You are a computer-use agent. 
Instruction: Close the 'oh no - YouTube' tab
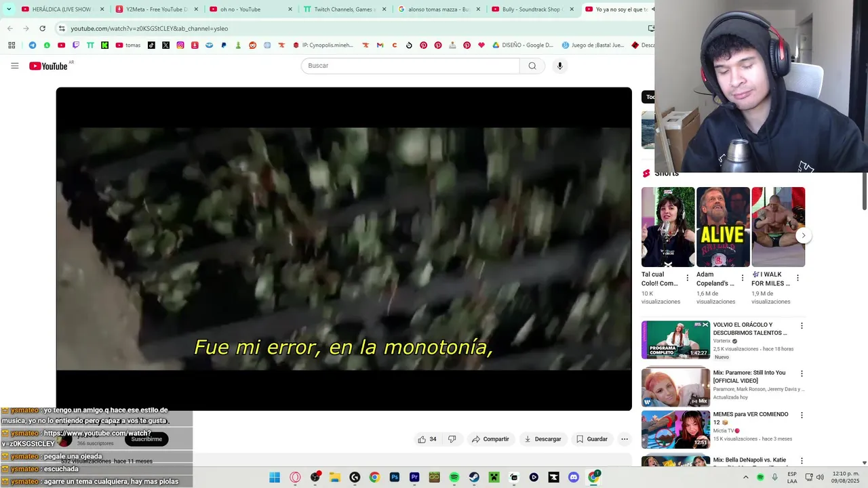290,9
